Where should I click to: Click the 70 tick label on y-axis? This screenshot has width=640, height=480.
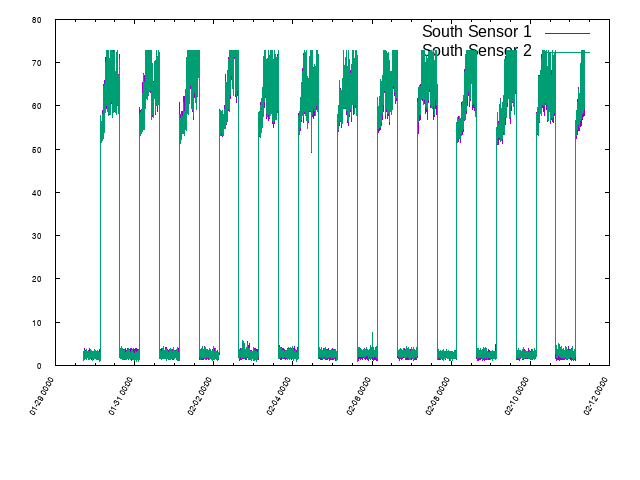click(36, 63)
